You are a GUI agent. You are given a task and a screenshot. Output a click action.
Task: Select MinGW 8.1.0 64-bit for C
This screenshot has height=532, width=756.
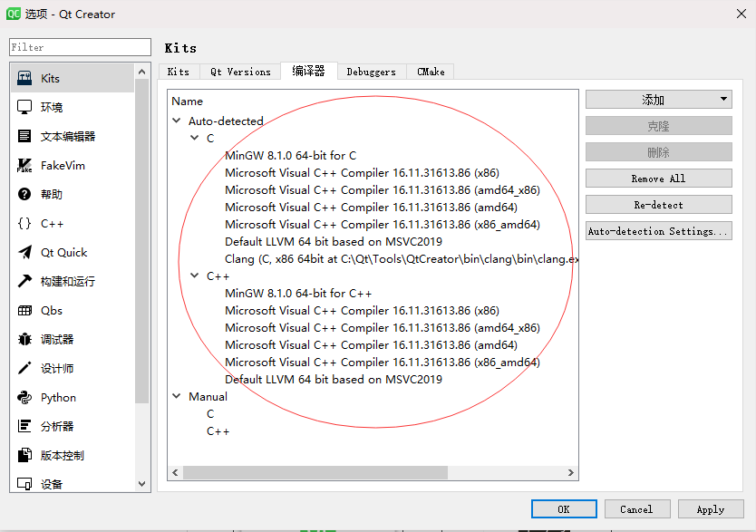pos(291,155)
